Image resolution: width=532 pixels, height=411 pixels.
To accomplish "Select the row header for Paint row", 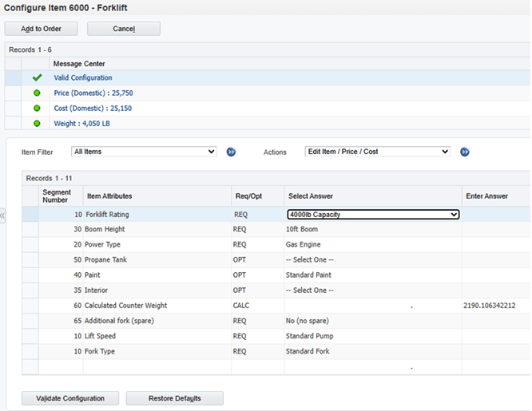I will (30, 275).
